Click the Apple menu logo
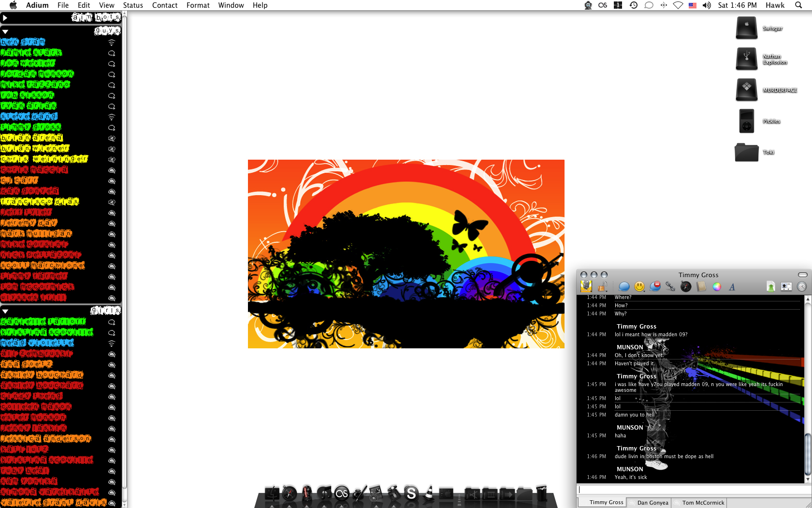812x508 pixels. [13, 5]
